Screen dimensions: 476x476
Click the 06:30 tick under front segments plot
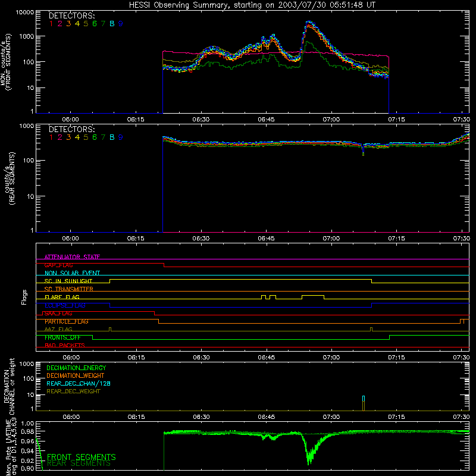(201, 120)
